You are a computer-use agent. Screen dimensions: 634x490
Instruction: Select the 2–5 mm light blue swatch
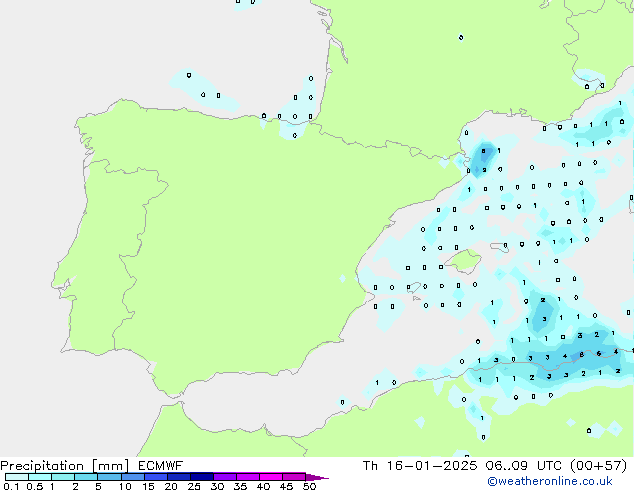coord(86,477)
